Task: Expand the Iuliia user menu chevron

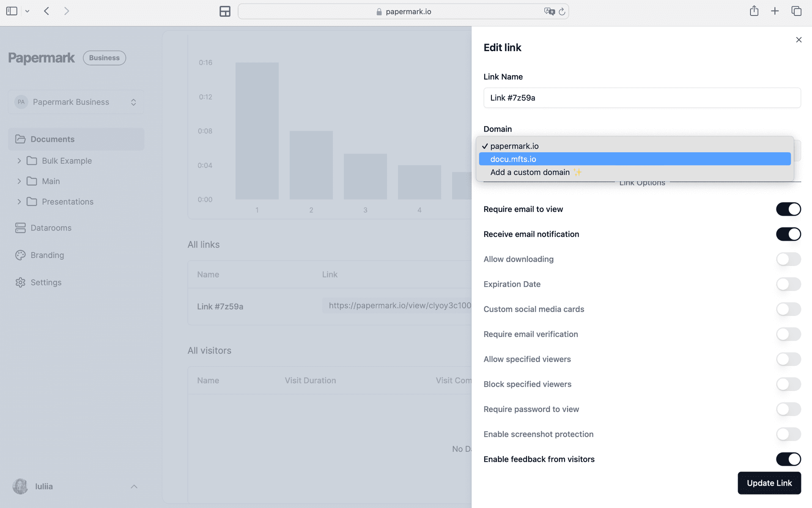Action: coord(134,486)
